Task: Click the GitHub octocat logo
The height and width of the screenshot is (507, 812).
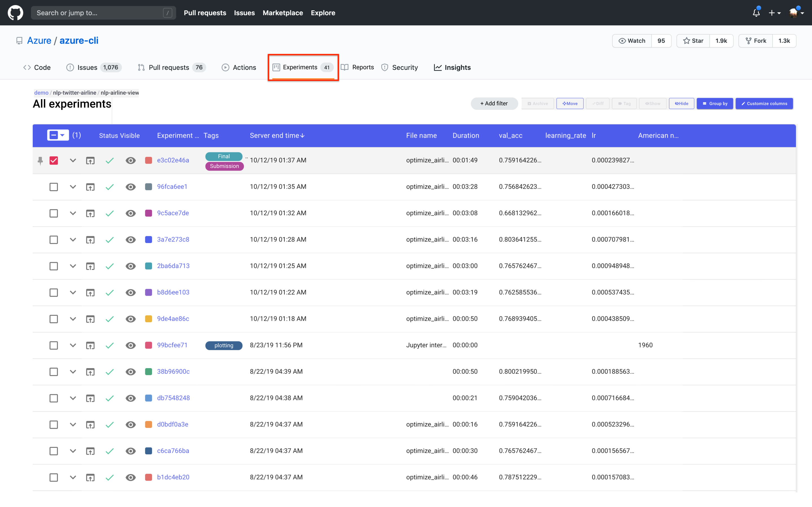Action: pyautogui.click(x=16, y=13)
